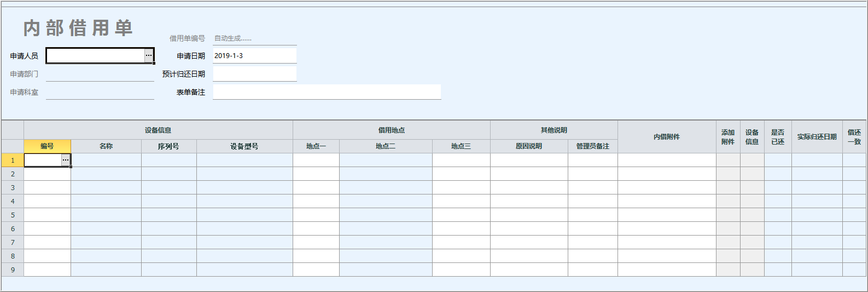Image resolution: width=868 pixels, height=292 pixels.
Task: Select row number 1 header
Action: (13, 160)
